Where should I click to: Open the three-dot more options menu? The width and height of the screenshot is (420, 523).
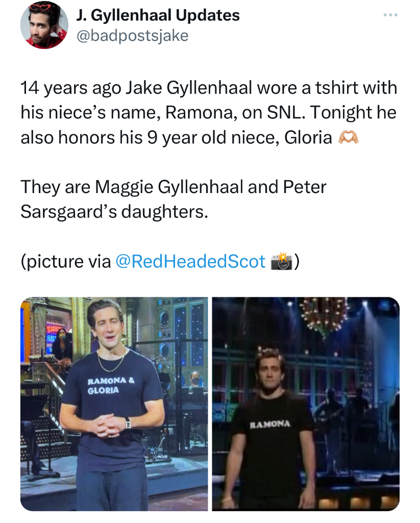coord(390,15)
